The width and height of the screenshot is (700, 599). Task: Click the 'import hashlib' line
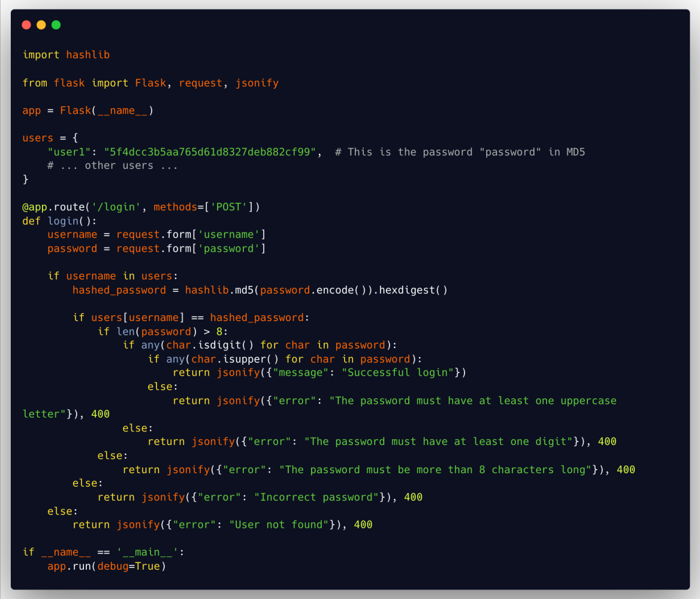click(66, 55)
